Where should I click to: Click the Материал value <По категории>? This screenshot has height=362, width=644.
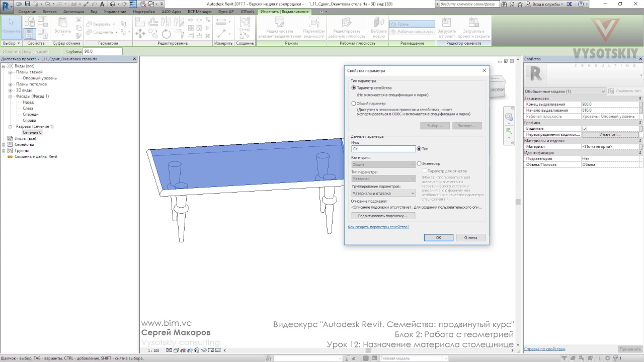[x=610, y=146]
